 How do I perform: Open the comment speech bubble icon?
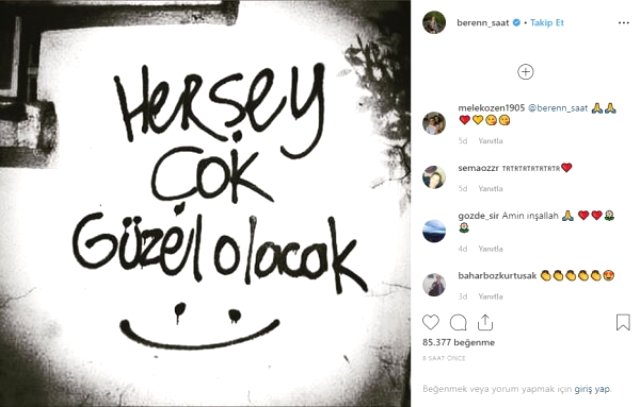[458, 322]
